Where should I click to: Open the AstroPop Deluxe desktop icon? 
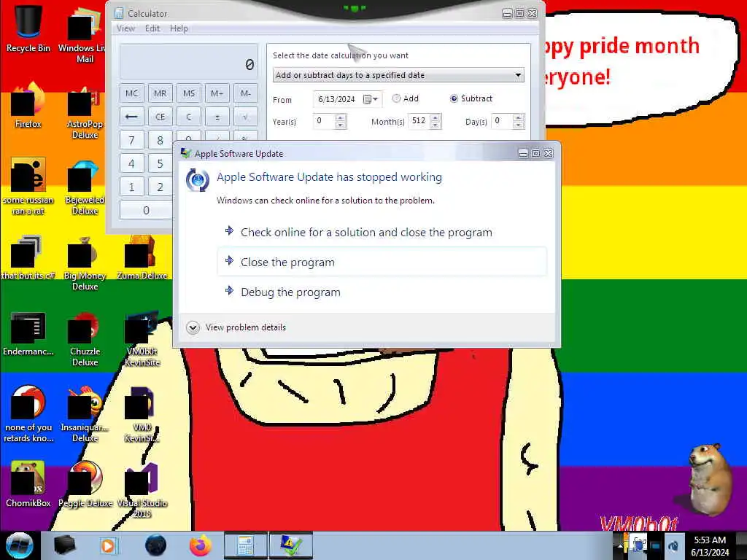point(85,112)
